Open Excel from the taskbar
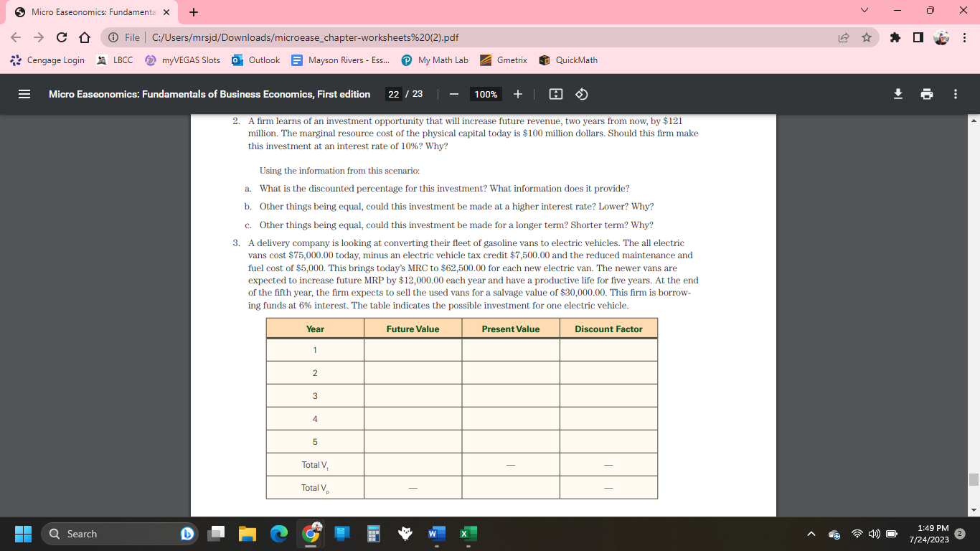 pyautogui.click(x=468, y=534)
